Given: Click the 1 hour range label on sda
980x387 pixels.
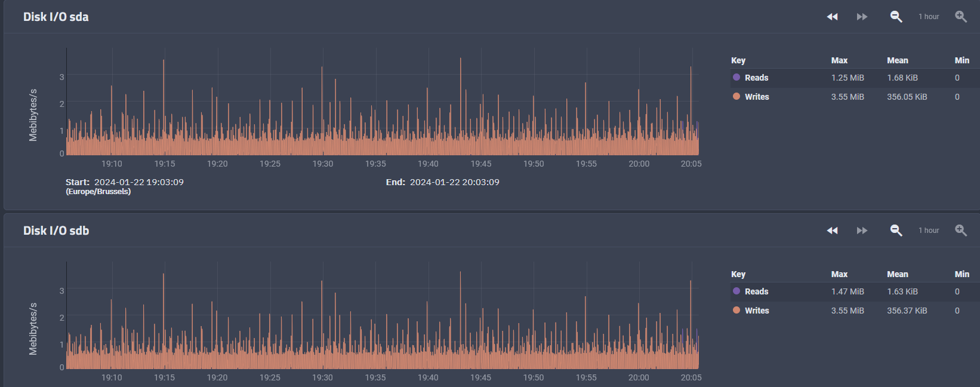Looking at the screenshot, I should [x=929, y=17].
